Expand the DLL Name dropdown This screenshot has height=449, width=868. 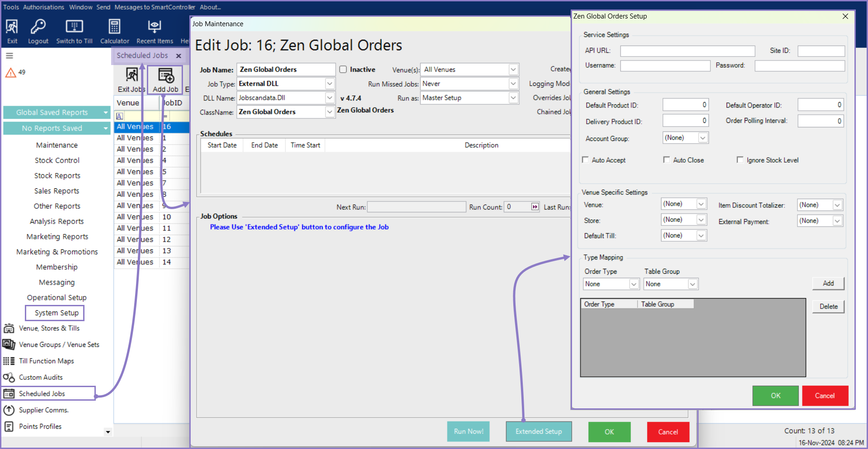(x=330, y=98)
